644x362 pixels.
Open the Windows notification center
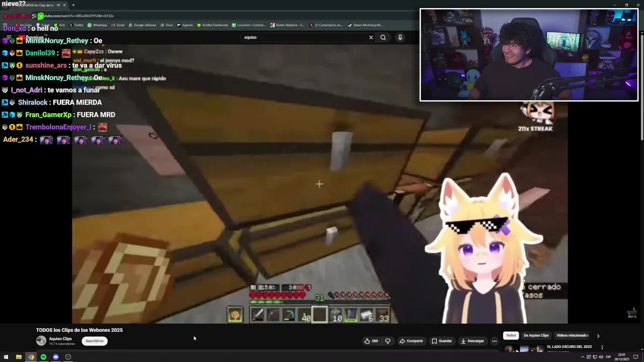(x=636, y=357)
